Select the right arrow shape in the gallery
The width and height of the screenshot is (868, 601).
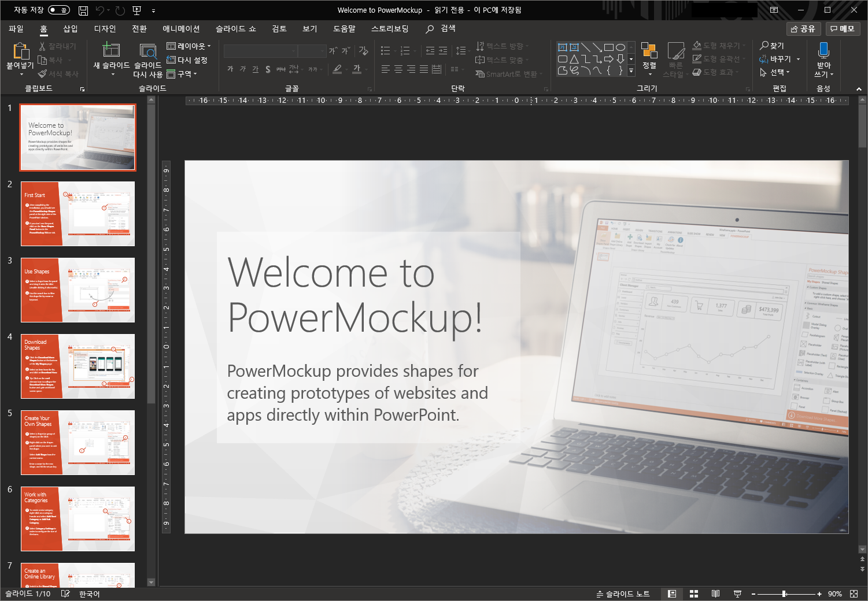(x=608, y=58)
